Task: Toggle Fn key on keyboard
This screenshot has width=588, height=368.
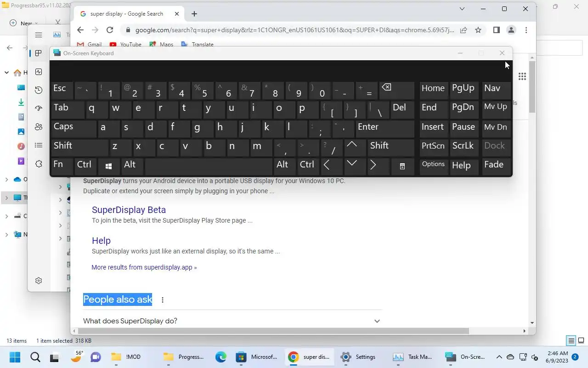Action: coord(62,167)
